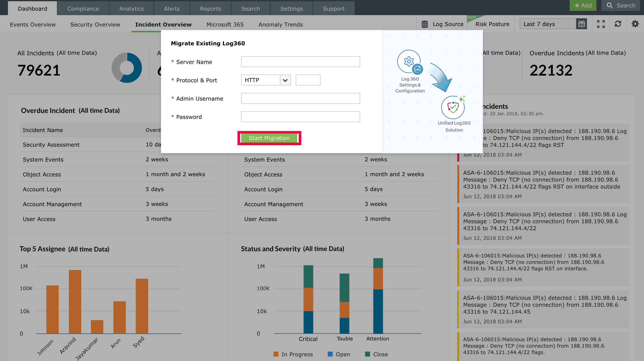644x361 pixels.
Task: Select Microsoft 365 sub-tab
Action: point(225,25)
